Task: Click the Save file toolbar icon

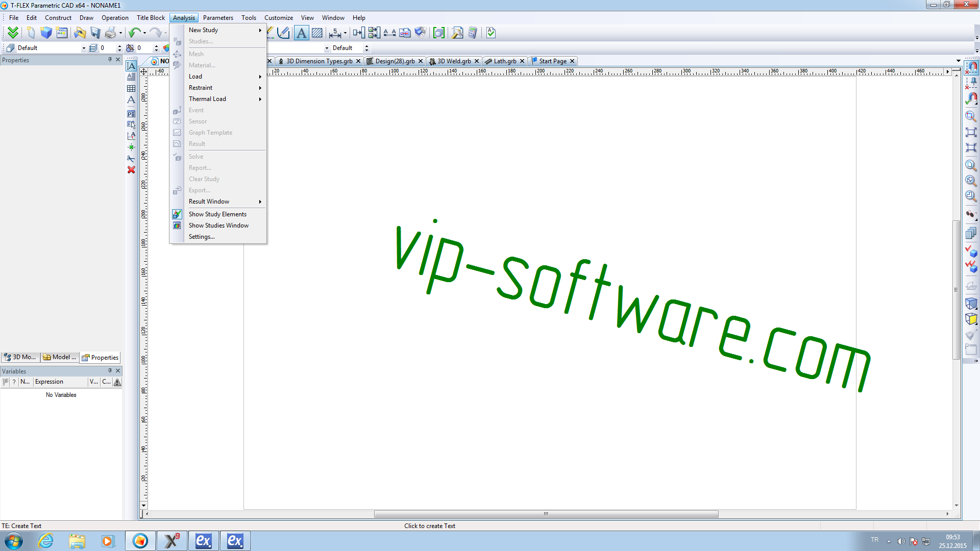Action: [94, 32]
